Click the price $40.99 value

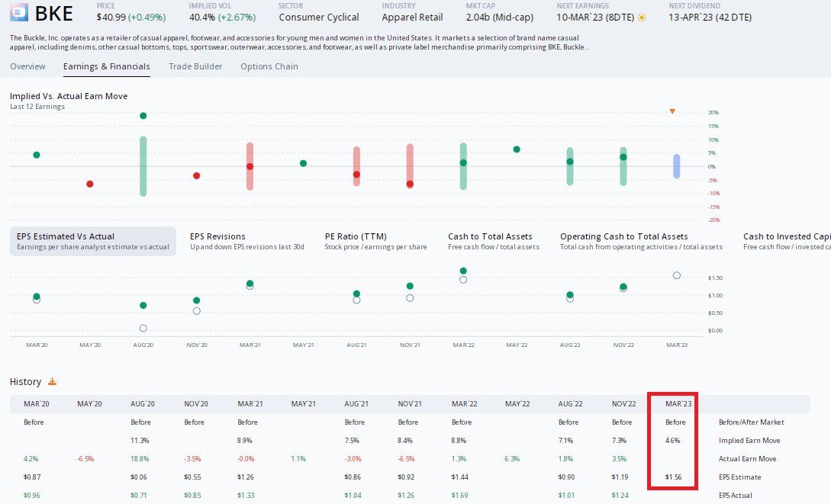click(x=111, y=18)
